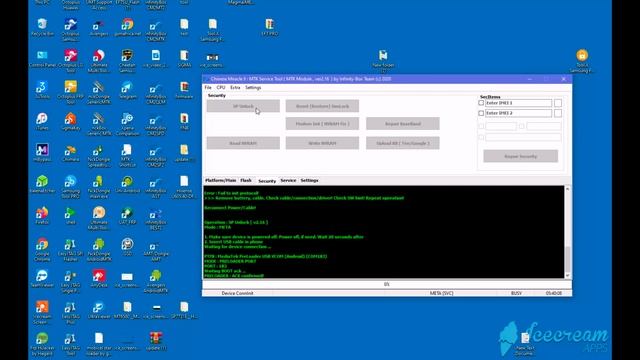Viewport: 640px width, 360px height.
Task: Click into the Enter IMEI 2 field
Action: click(x=518, y=113)
